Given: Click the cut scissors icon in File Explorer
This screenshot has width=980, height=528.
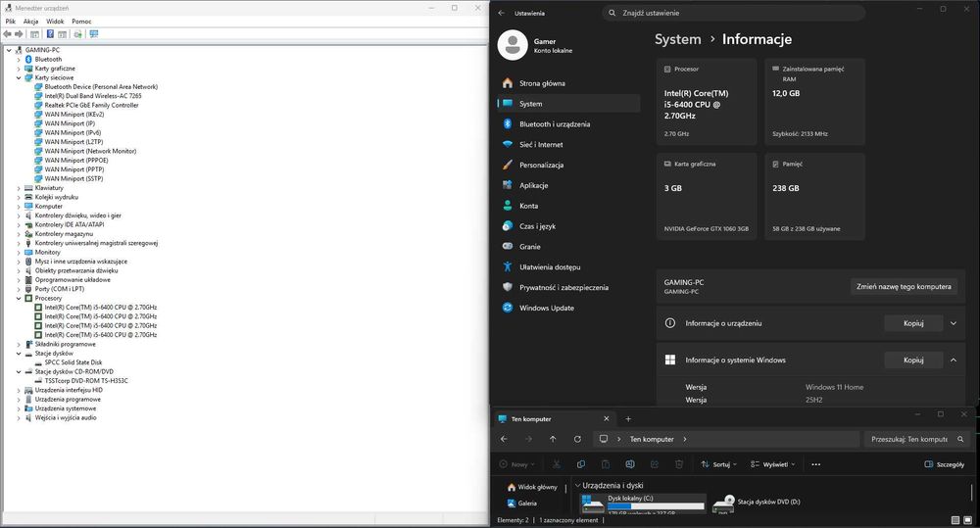Looking at the screenshot, I should click(x=557, y=464).
